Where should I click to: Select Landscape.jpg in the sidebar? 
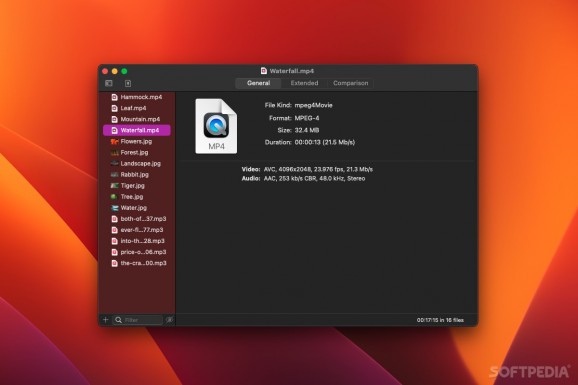(x=137, y=163)
